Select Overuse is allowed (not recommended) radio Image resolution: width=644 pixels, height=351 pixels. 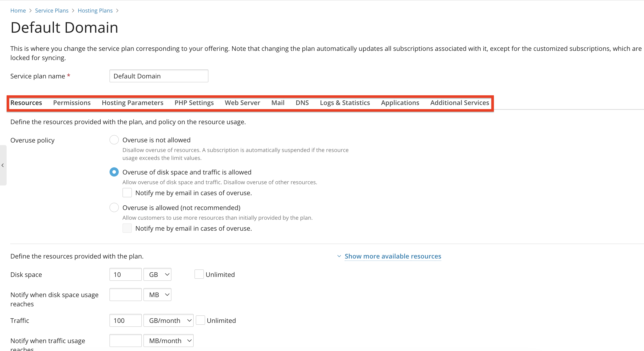(x=114, y=207)
